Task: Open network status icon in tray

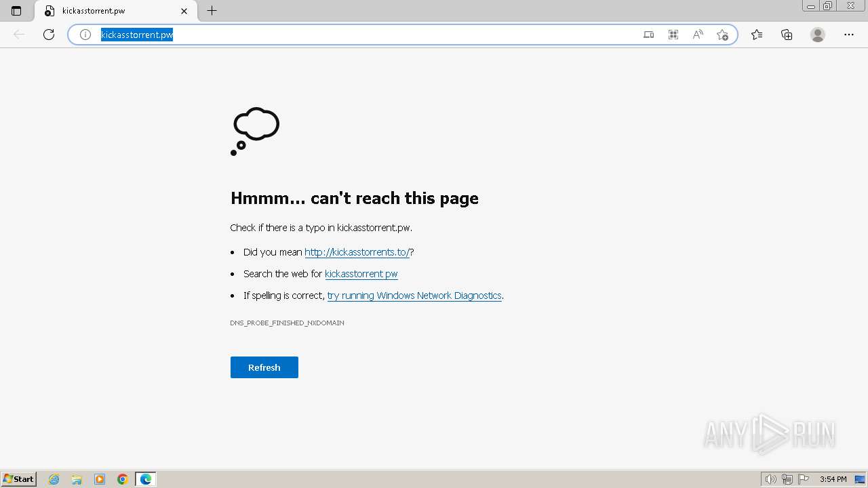Action: pos(787,479)
